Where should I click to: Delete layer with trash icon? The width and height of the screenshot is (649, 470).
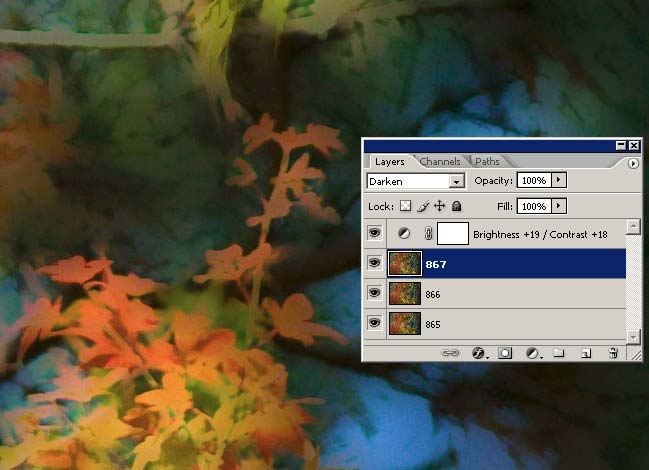click(x=613, y=353)
